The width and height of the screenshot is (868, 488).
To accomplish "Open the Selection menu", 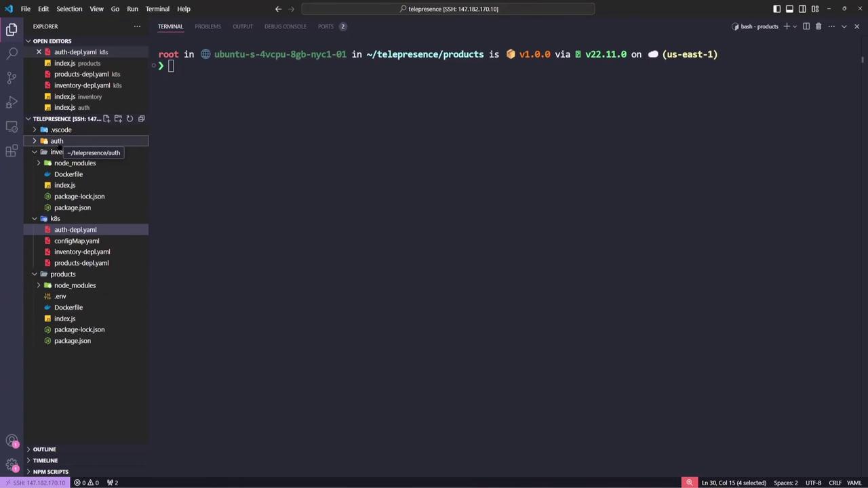I will 69,9.
